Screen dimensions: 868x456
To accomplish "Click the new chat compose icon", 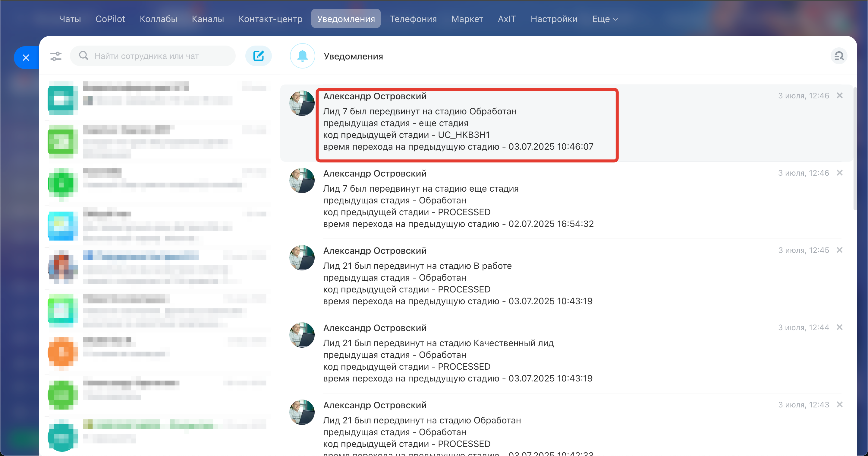I will coord(259,56).
